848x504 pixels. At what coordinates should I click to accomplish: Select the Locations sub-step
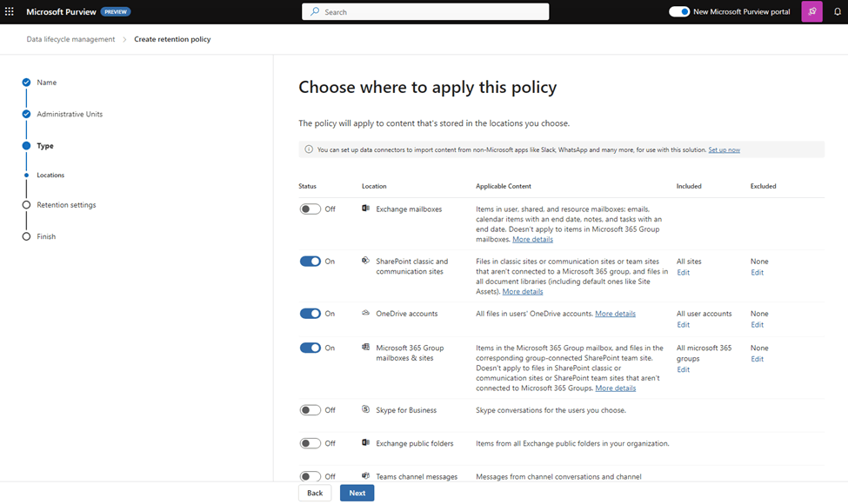(50, 175)
